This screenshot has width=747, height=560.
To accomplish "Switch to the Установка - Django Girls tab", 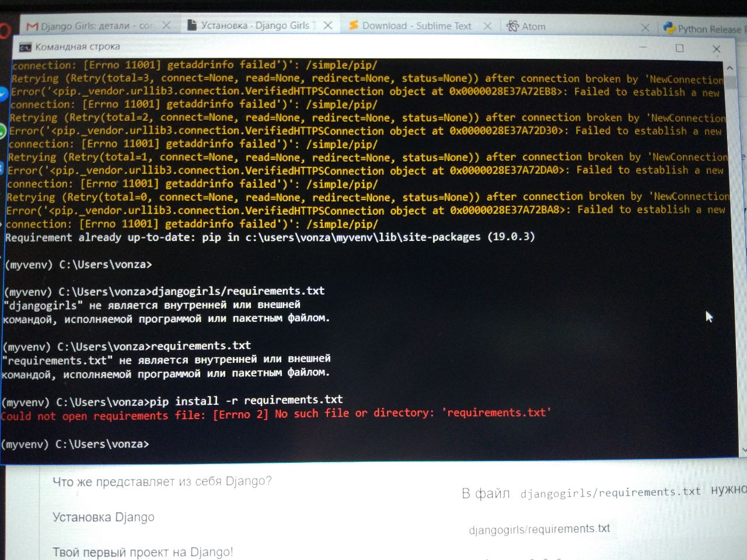I will (258, 26).
